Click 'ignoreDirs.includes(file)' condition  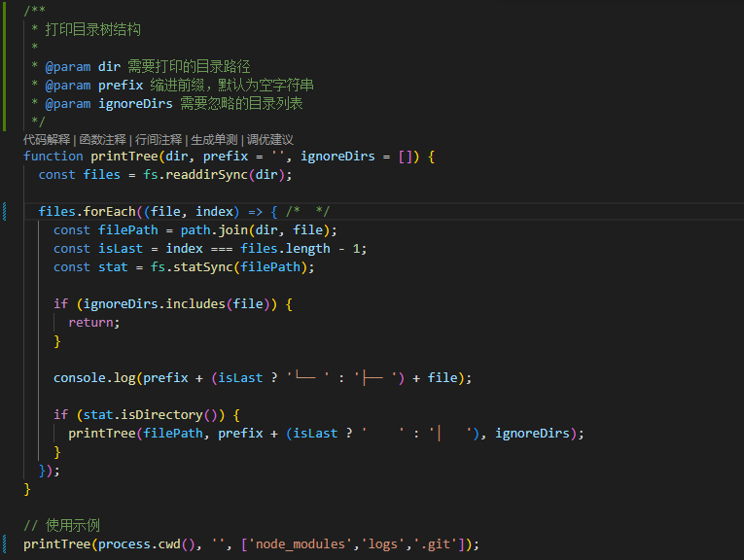(x=176, y=304)
